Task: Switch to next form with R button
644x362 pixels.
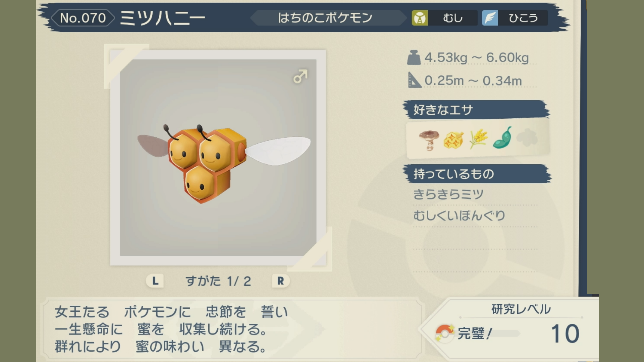Action: [281, 281]
